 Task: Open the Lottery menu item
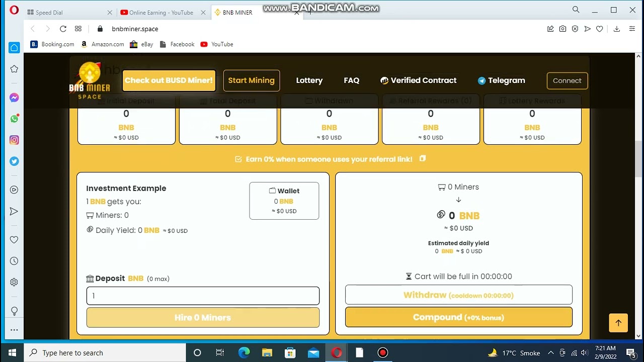point(309,80)
